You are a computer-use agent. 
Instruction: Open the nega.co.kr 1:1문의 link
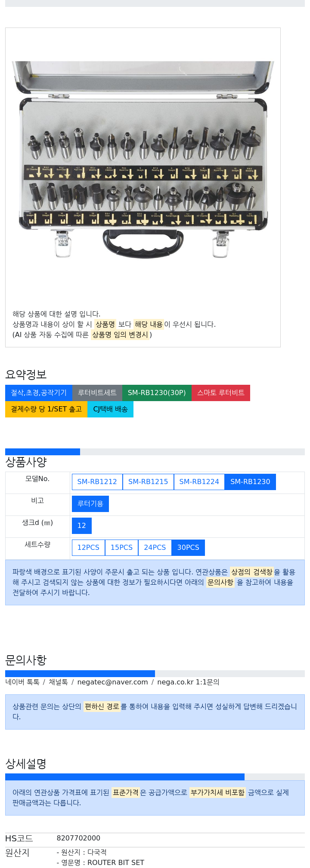coord(188,682)
